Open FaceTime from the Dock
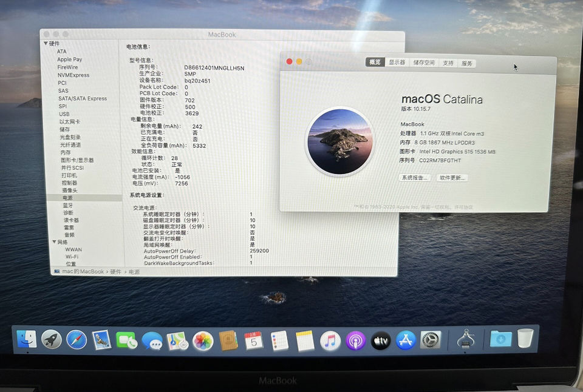Image resolution: width=583 pixels, height=392 pixels. tap(126, 340)
